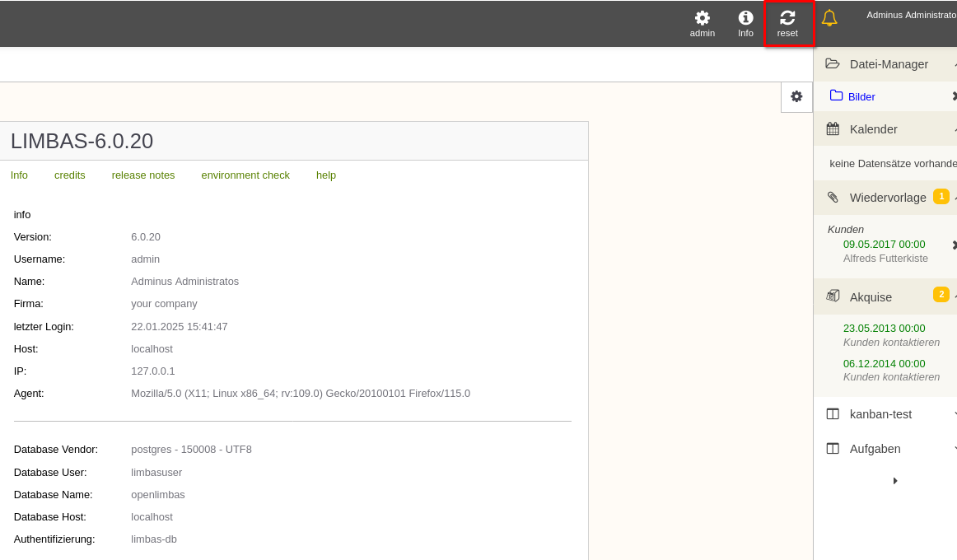Click the reset refresh icon
This screenshot has width=957, height=560.
click(787, 17)
